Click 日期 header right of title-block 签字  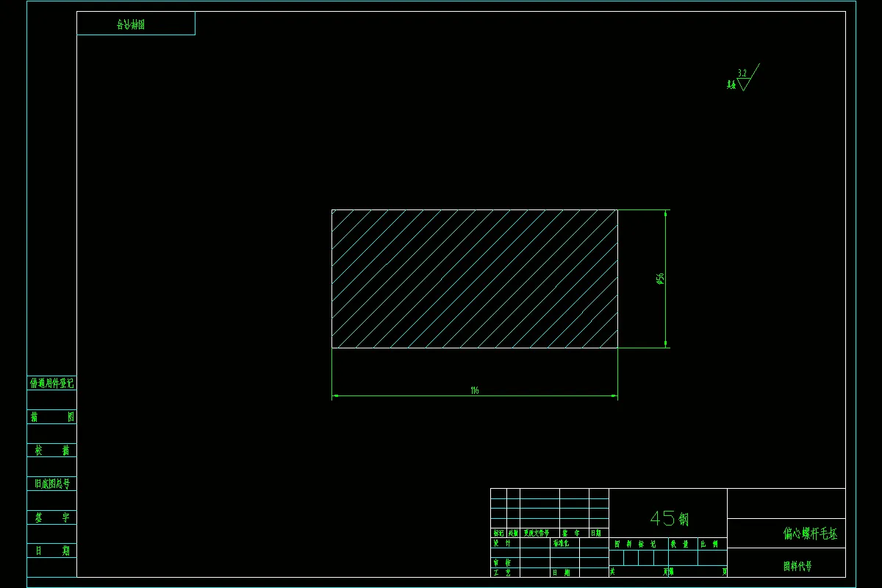[599, 533]
